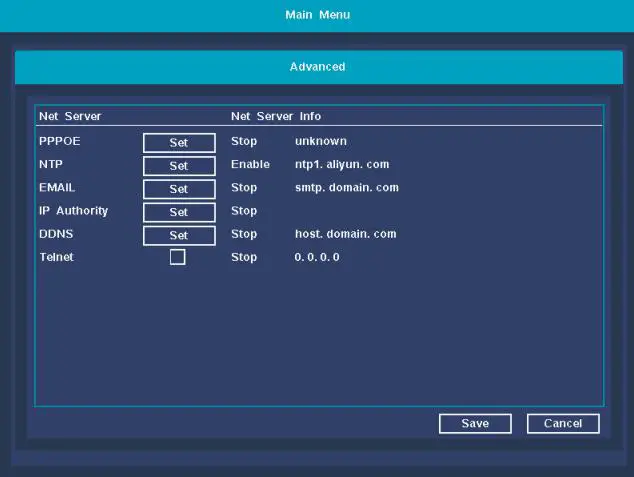The image size is (634, 477).
Task: Click the IP Authority Stop status
Action: point(244,211)
